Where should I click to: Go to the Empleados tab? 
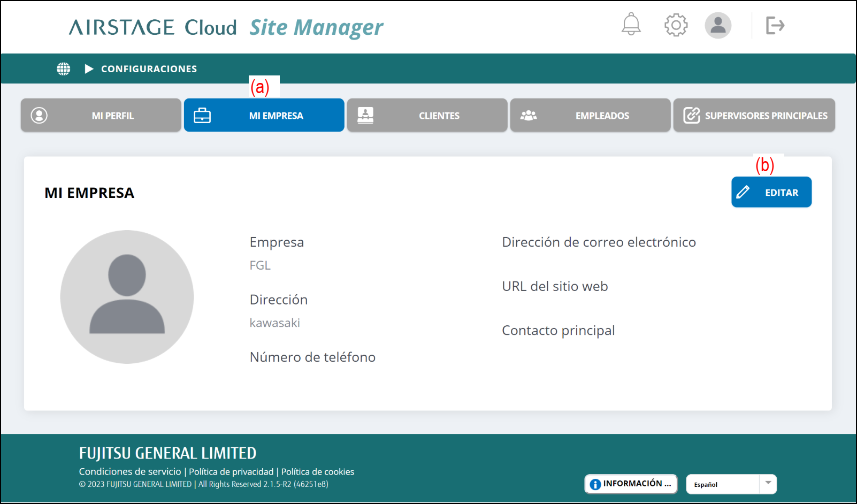[x=590, y=115]
